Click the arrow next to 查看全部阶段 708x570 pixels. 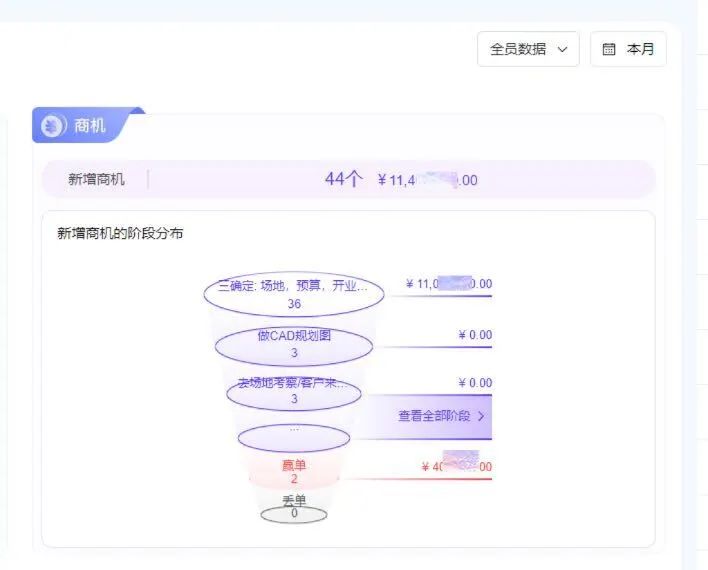[481, 416]
